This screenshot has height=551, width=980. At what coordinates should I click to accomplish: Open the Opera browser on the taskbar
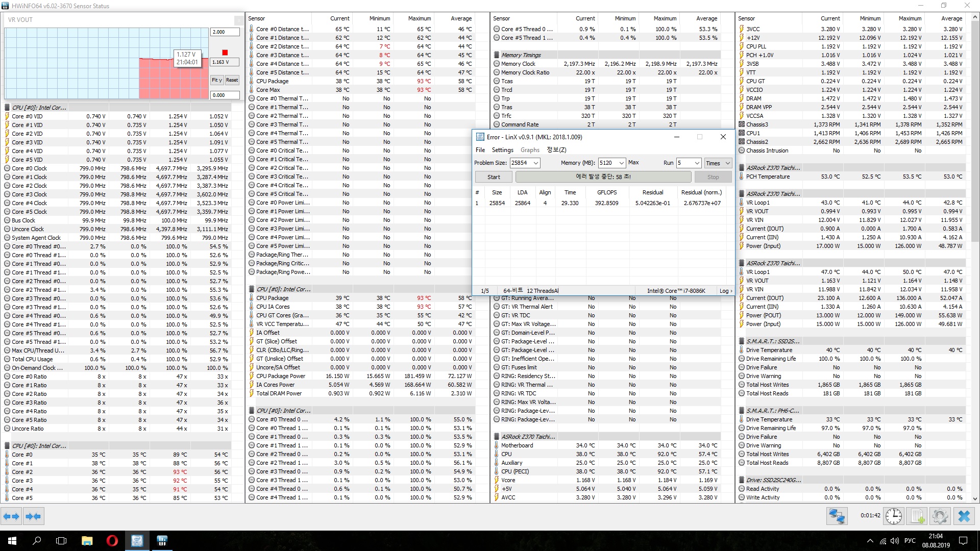pyautogui.click(x=112, y=541)
